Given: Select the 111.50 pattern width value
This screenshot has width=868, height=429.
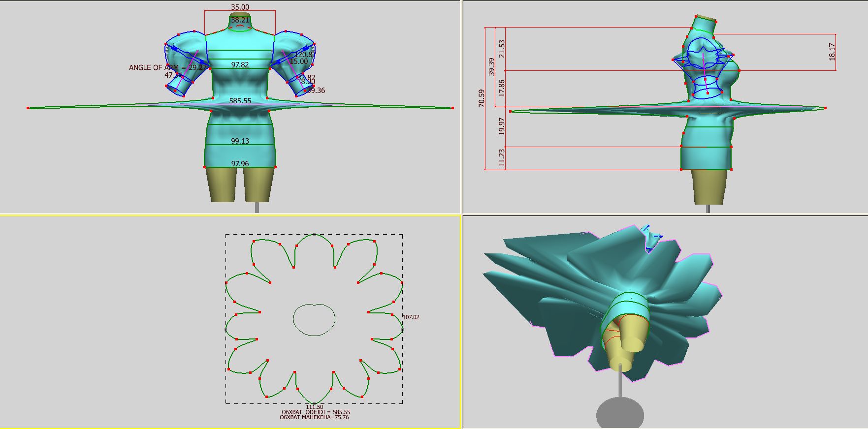Looking at the screenshot, I should [315, 407].
